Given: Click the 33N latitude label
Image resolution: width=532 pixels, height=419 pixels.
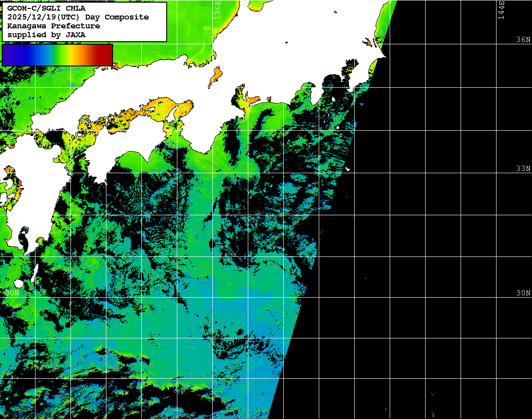Looking at the screenshot, I should [x=523, y=168].
